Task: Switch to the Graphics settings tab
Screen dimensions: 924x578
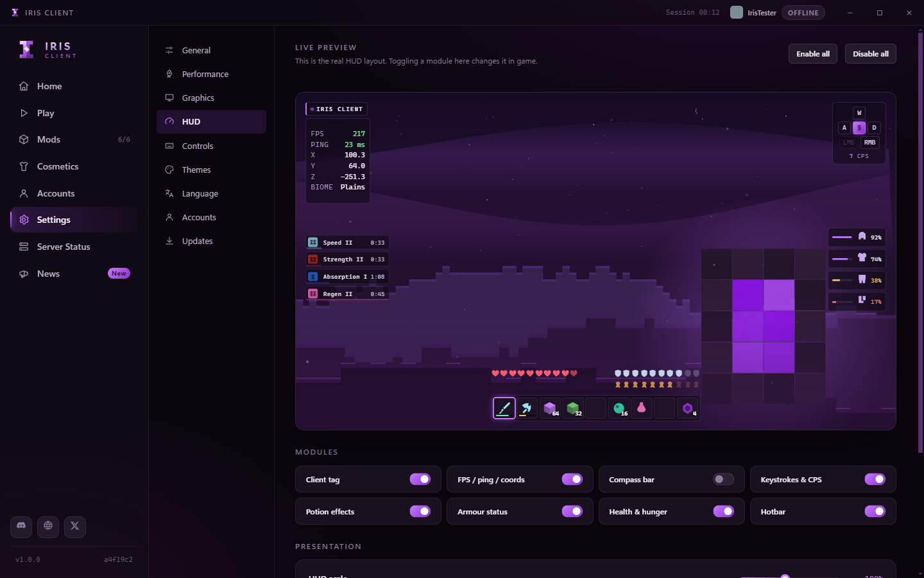Action: [211, 98]
